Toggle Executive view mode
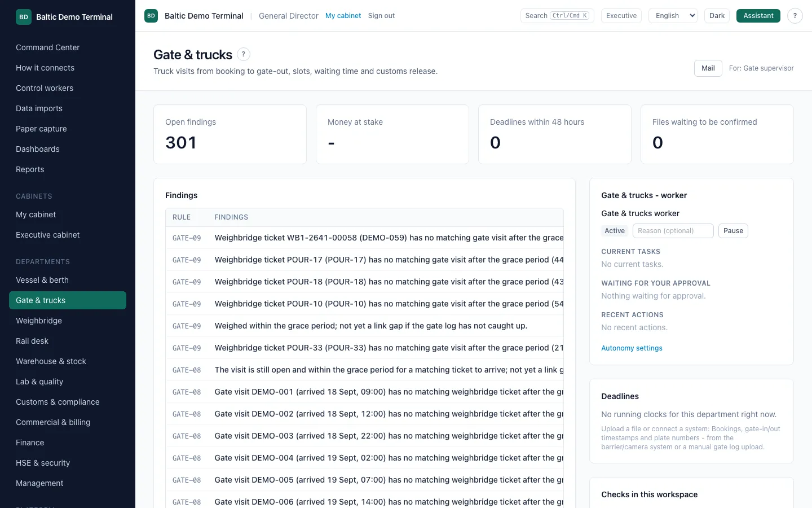 [x=621, y=16]
